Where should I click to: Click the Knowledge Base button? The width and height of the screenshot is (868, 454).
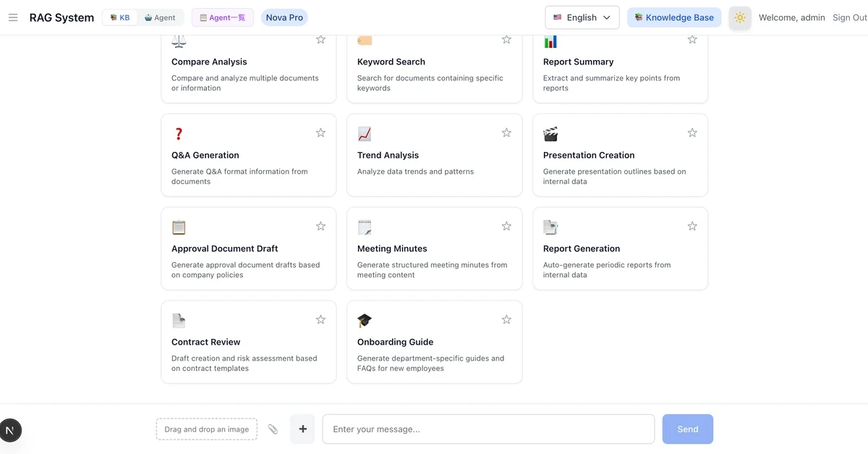coord(673,17)
